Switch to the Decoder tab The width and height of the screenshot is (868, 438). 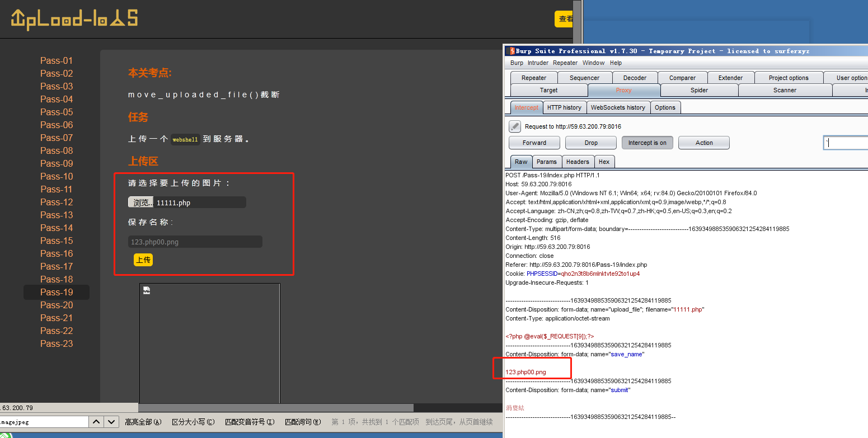point(635,78)
